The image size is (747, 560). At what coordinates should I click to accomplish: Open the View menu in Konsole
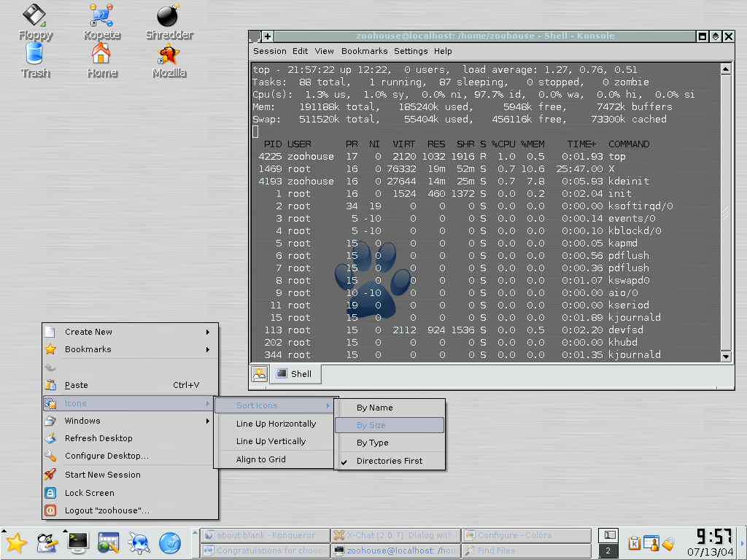coord(324,51)
